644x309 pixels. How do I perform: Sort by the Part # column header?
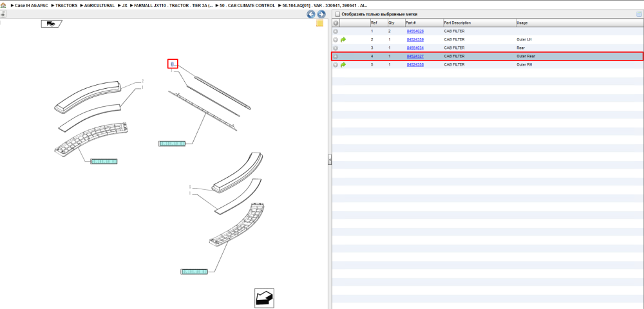(x=424, y=23)
